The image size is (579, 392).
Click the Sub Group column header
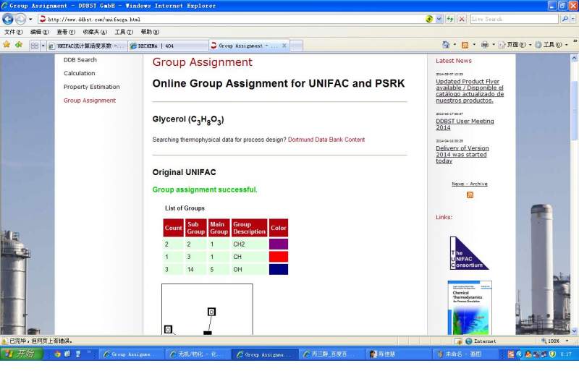pyautogui.click(x=195, y=228)
